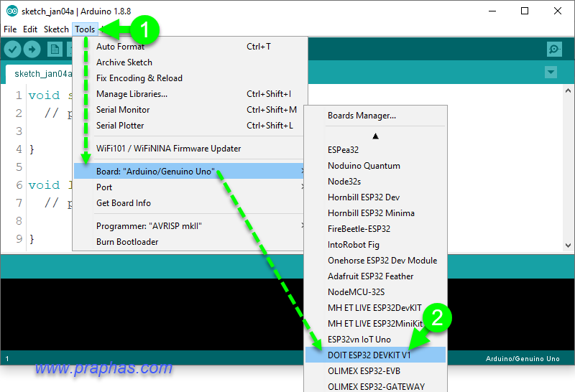Select Onehorse ESP32 Dev Module

click(375, 261)
